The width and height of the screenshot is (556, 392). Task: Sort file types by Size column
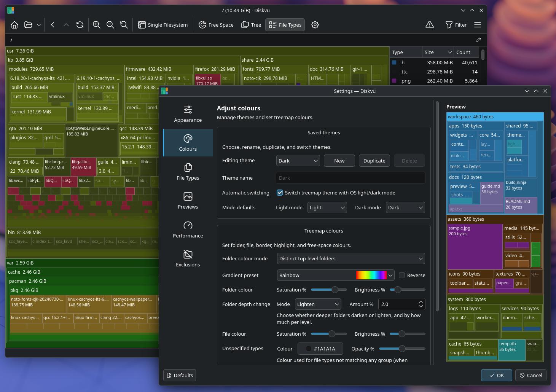[438, 52]
